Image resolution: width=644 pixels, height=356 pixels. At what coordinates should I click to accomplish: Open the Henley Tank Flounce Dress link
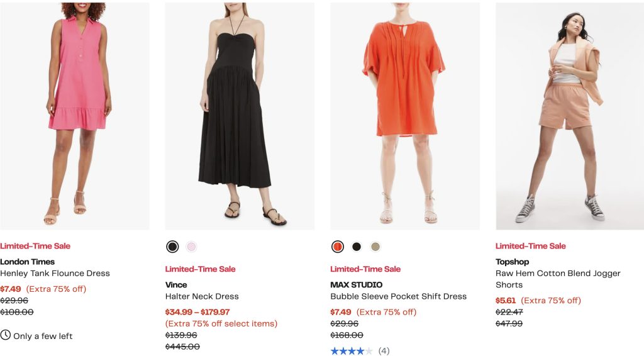pos(55,274)
